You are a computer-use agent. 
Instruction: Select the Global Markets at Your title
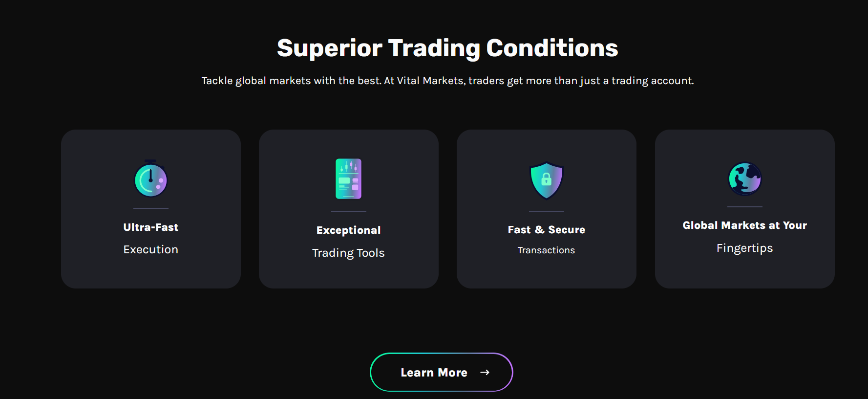click(744, 225)
